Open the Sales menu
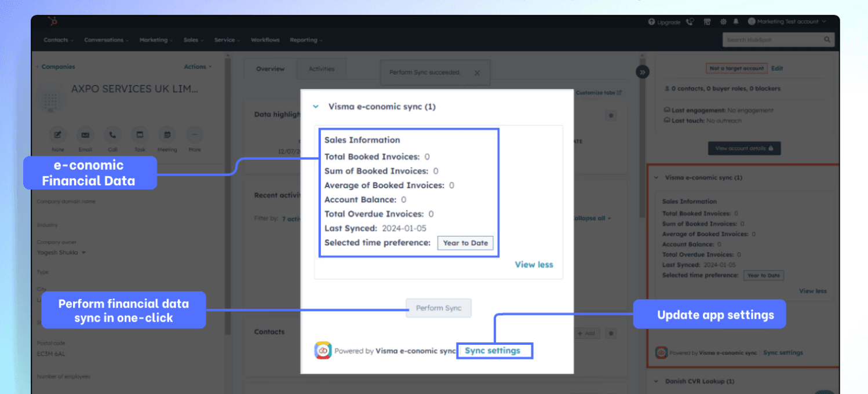 (x=194, y=40)
